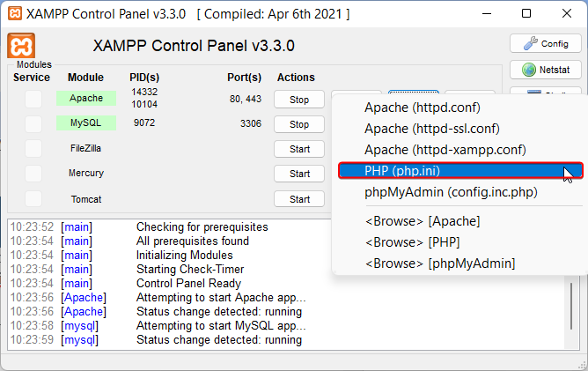Select phpMyAdmin (config.inc.php) menu entry
This screenshot has width=588, height=371.
tap(451, 192)
